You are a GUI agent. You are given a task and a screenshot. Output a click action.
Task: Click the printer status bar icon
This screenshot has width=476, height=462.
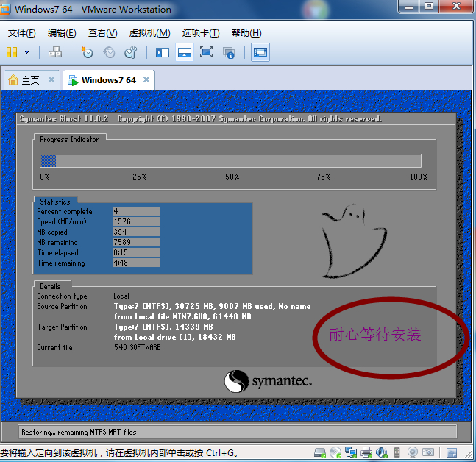click(x=366, y=452)
